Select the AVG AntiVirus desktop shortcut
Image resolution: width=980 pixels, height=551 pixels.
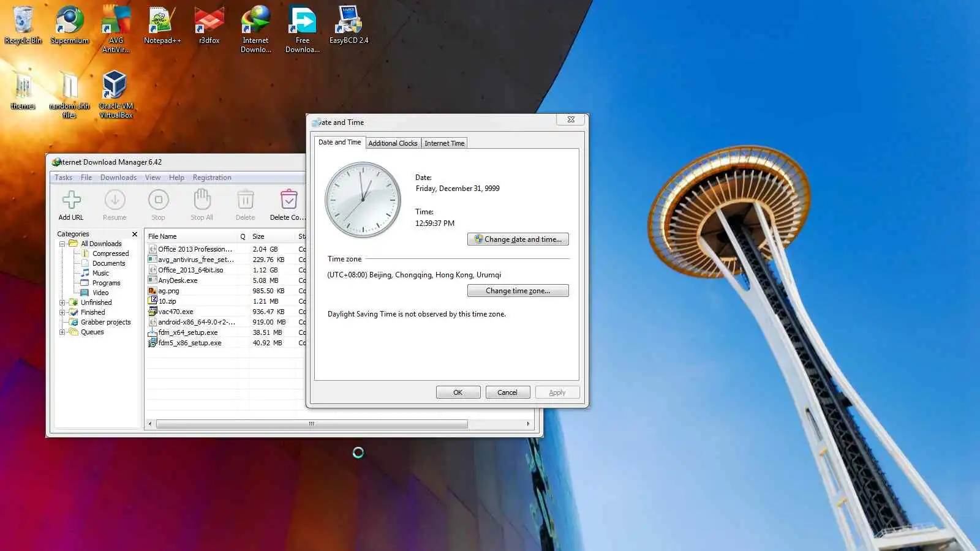116,29
